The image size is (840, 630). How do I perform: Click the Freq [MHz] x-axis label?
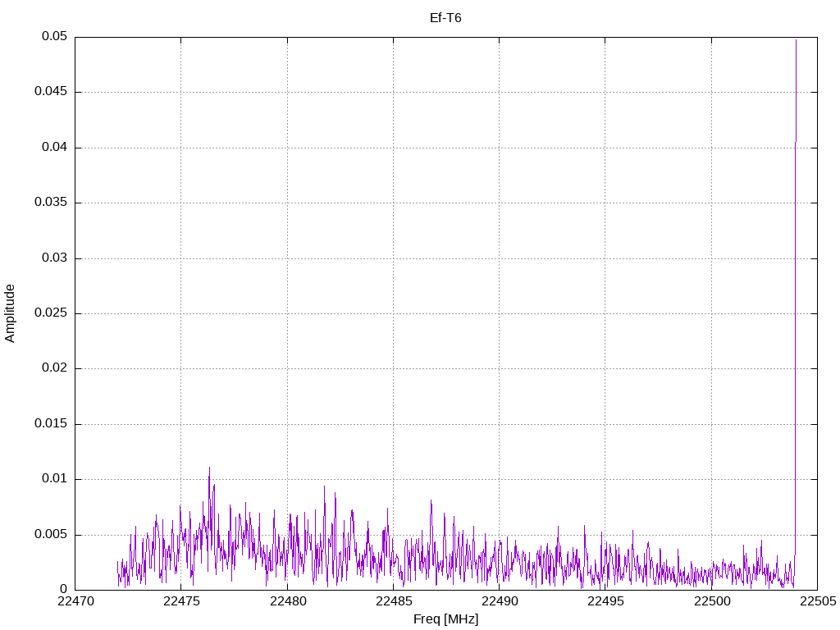click(x=445, y=619)
